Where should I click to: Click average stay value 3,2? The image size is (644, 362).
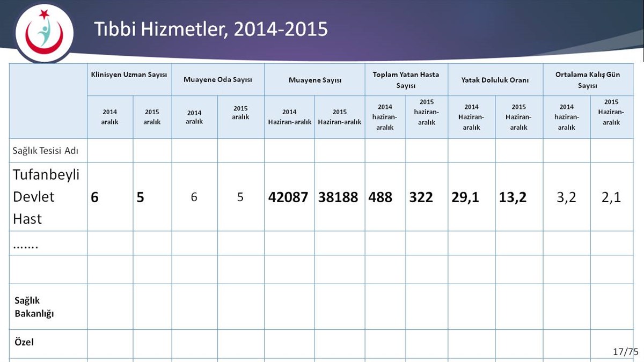[x=566, y=197]
